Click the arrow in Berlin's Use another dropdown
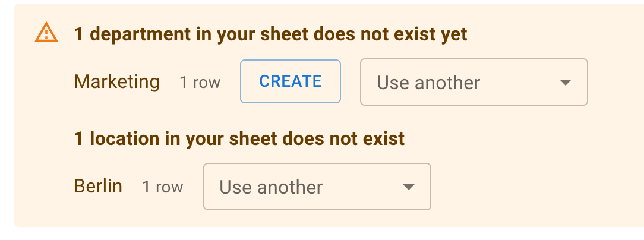 (408, 187)
